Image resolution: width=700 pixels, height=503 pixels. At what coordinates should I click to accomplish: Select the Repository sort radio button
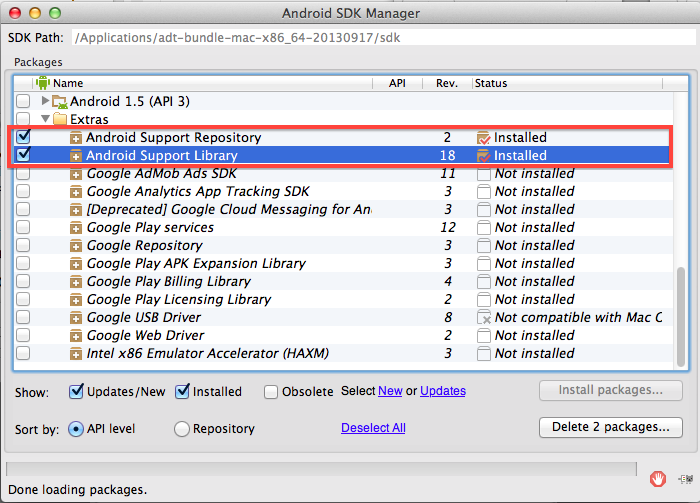(x=182, y=429)
